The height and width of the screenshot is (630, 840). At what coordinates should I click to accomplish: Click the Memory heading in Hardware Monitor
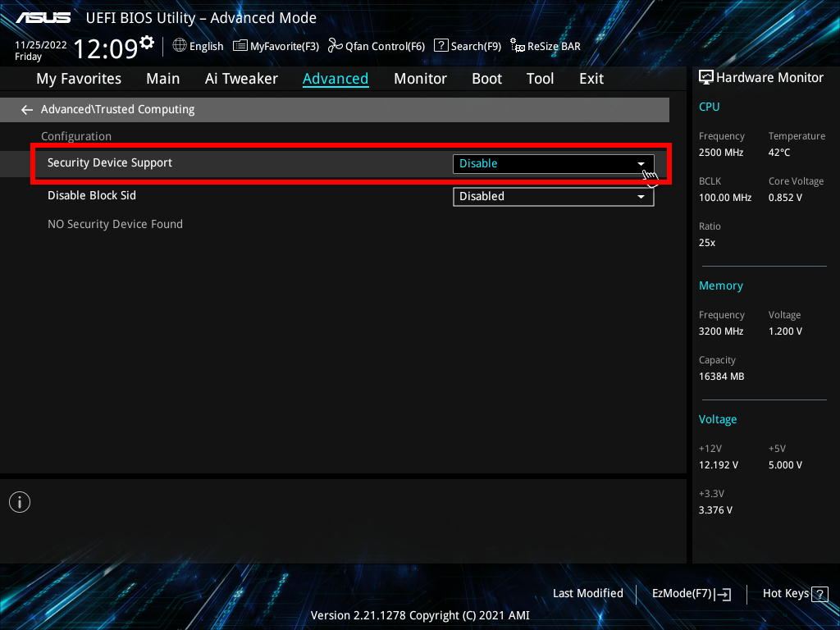[720, 285]
